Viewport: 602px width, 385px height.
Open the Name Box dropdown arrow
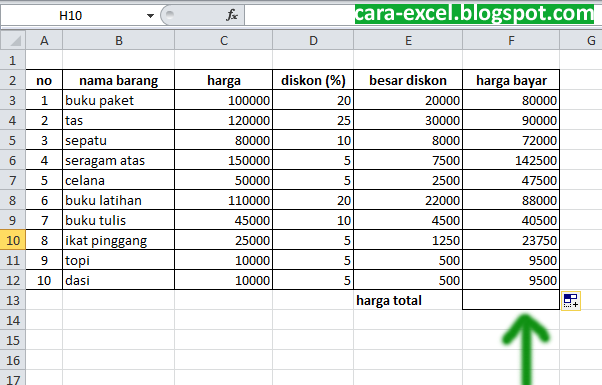(150, 16)
